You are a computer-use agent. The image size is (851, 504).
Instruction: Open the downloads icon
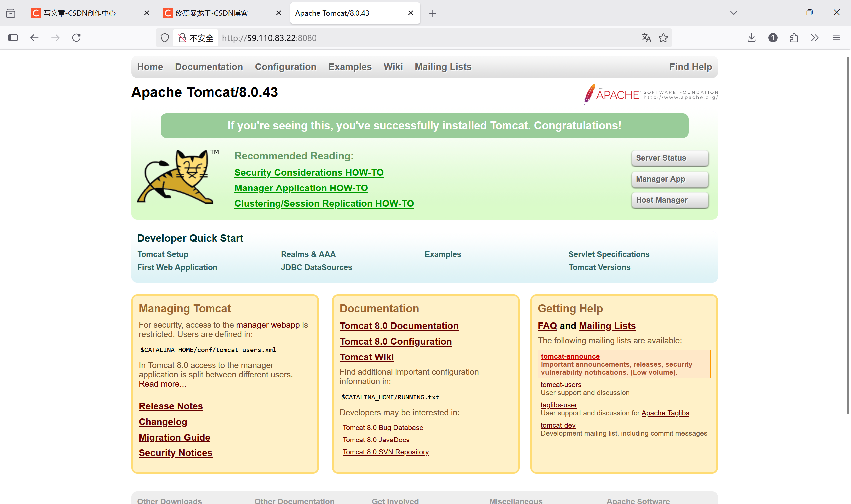(752, 38)
